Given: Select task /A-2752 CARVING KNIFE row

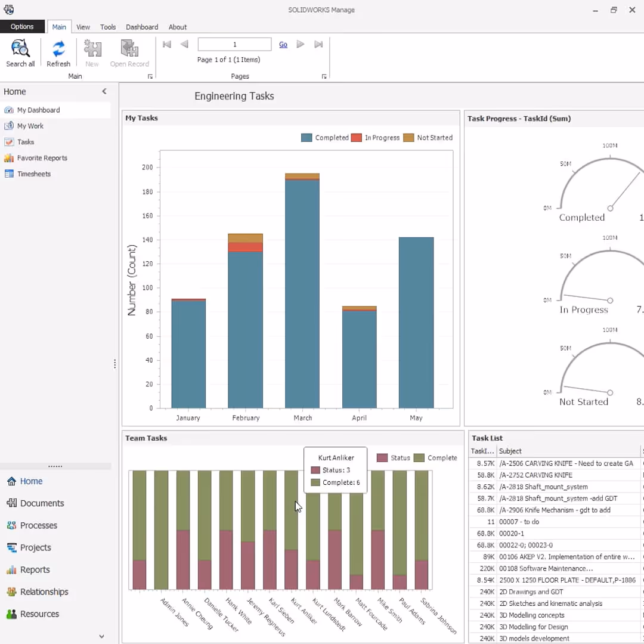Looking at the screenshot, I should pos(556,475).
